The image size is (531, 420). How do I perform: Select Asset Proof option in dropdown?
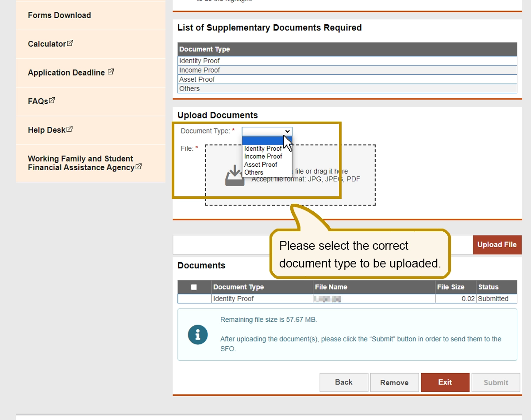click(x=261, y=164)
